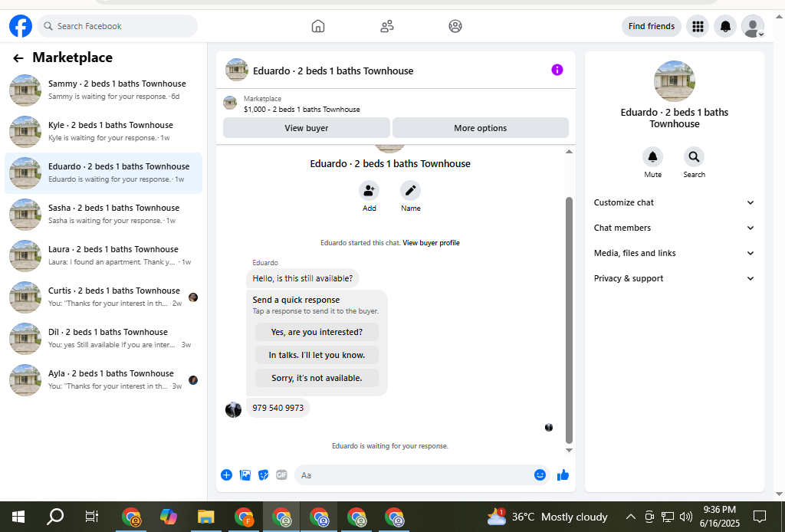Image resolution: width=785 pixels, height=532 pixels.
Task: Click the Name pencil edit icon
Action: tap(411, 191)
